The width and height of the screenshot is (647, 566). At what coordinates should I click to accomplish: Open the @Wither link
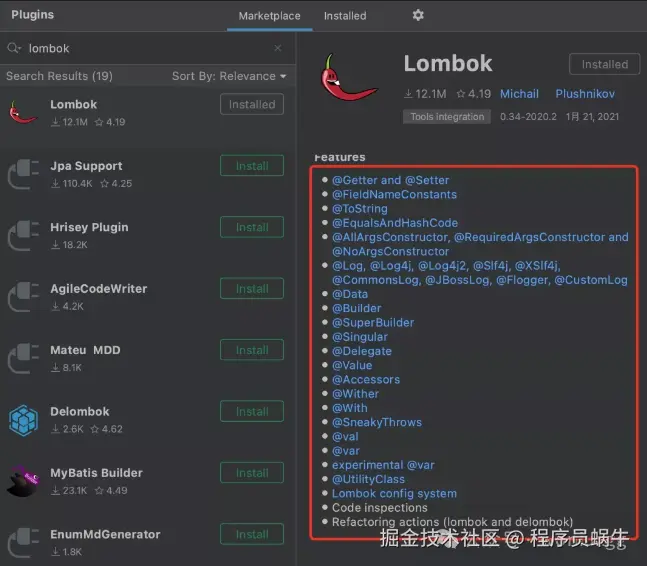click(355, 394)
